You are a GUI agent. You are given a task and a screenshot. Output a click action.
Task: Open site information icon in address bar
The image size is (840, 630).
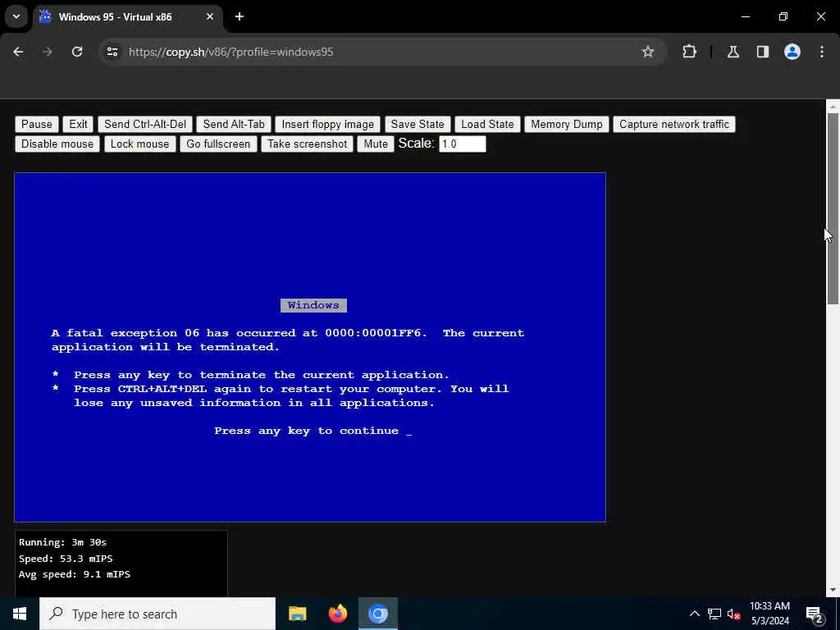pyautogui.click(x=112, y=52)
